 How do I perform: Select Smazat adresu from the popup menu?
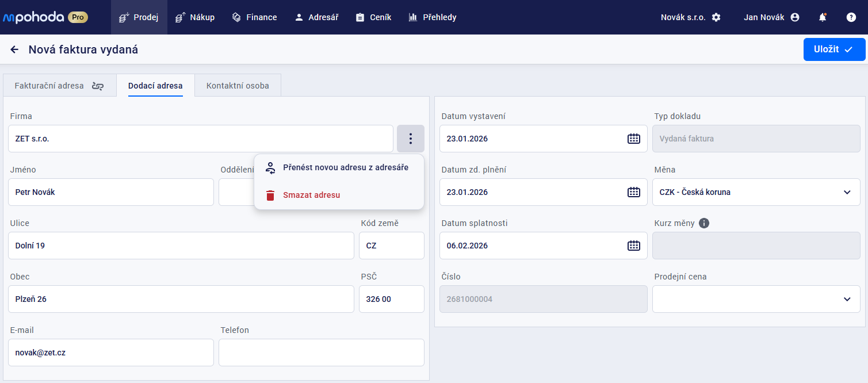pos(311,195)
